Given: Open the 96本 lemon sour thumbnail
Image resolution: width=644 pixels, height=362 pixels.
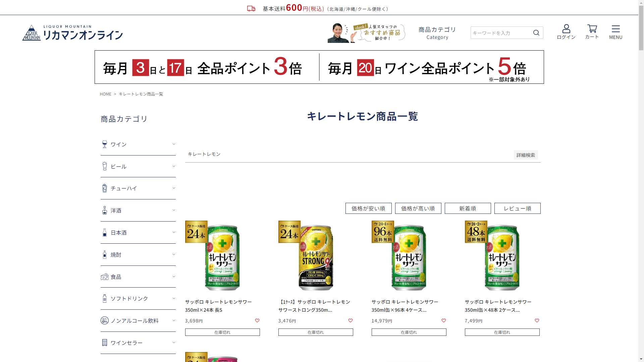Looking at the screenshot, I should coord(409,256).
